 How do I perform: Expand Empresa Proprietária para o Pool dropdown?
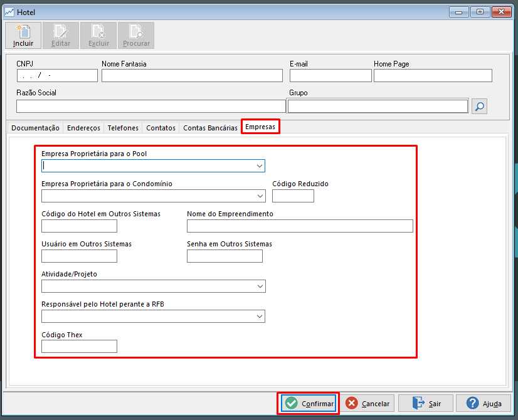tap(260, 165)
